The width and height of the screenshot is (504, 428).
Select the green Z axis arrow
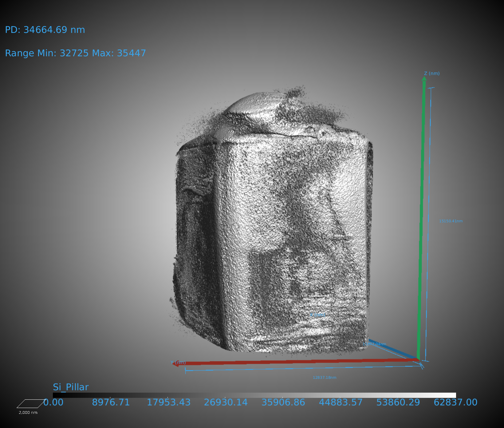click(x=421, y=218)
